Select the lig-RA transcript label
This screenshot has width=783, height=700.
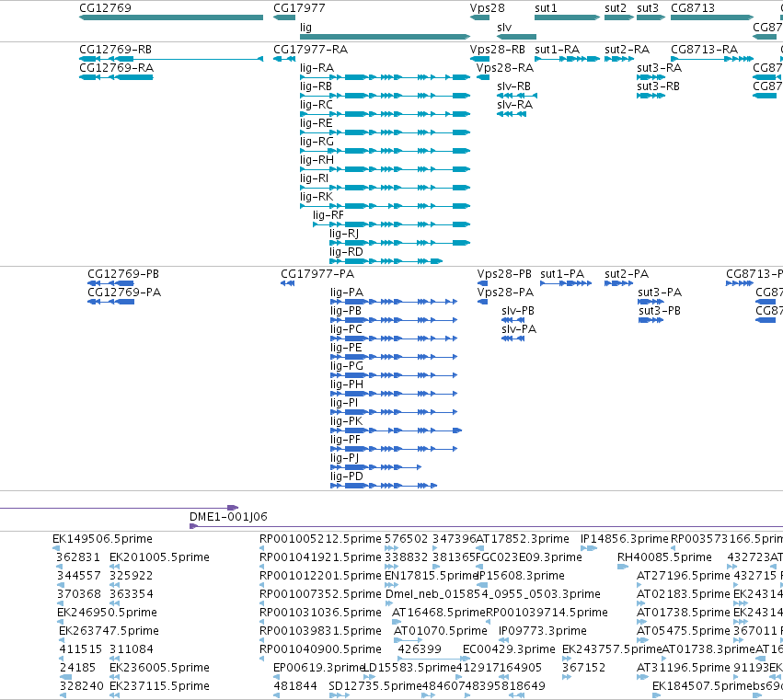[x=317, y=68]
